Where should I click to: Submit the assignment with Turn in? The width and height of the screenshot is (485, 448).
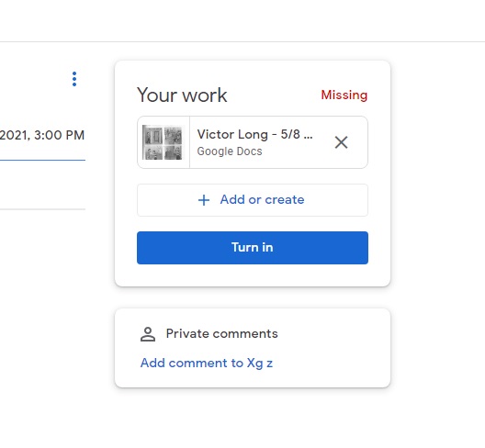pyautogui.click(x=253, y=248)
